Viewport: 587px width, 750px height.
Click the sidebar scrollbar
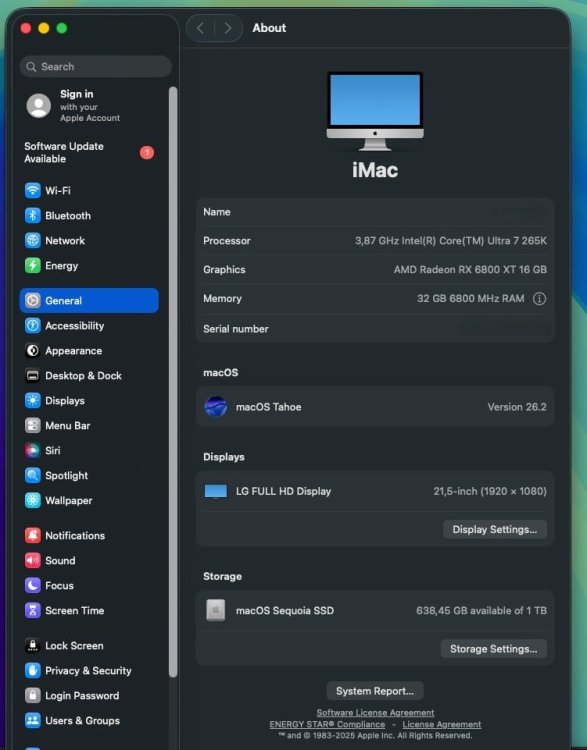coord(173,382)
